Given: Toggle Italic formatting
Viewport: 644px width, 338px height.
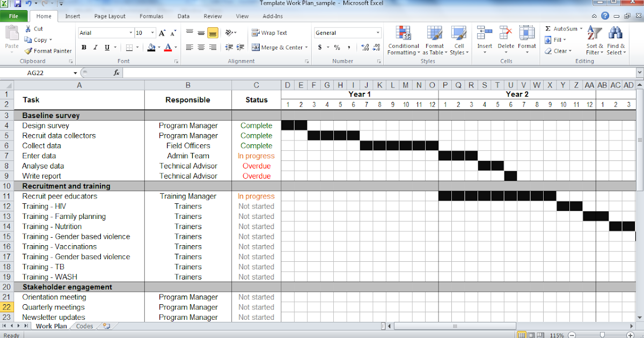Looking at the screenshot, I should point(96,48).
